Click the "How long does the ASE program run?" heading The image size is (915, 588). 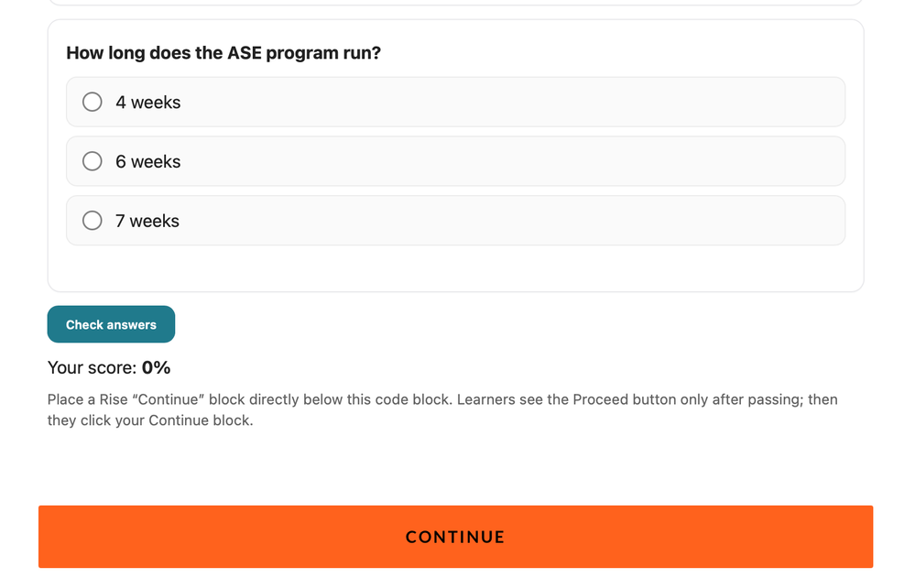[x=223, y=53]
